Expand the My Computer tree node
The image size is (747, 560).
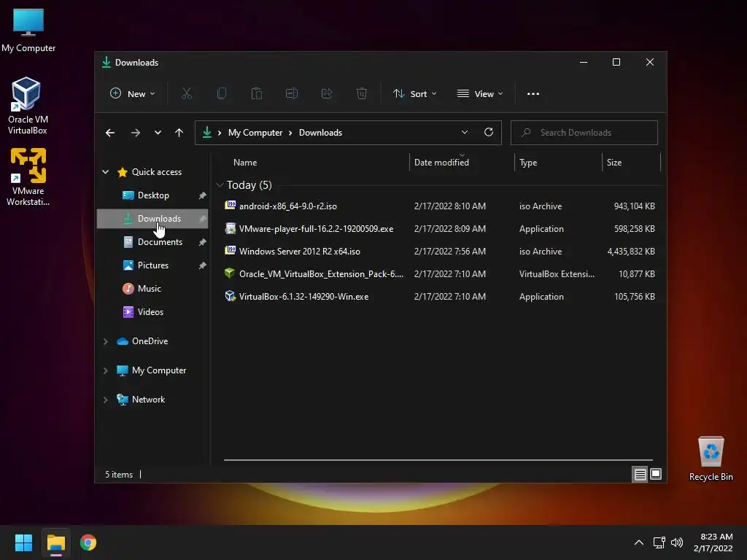click(106, 370)
